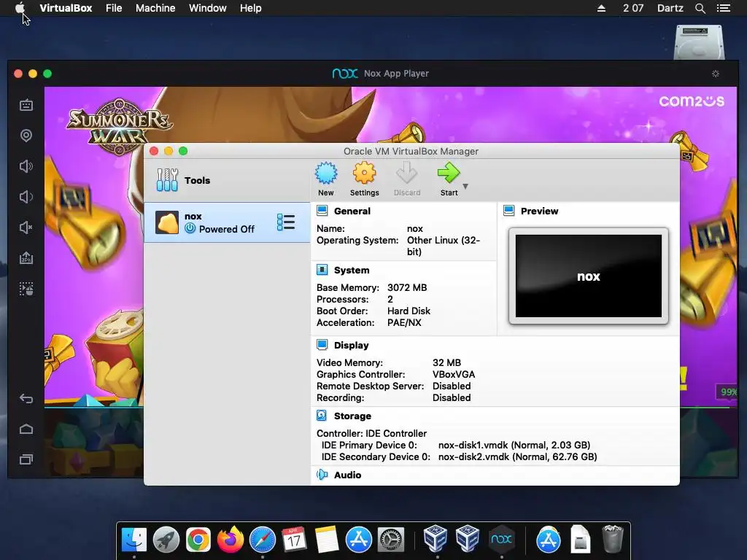Click nox-disk2.vmdk storage entry text
This screenshot has height=560, width=747.
click(517, 456)
